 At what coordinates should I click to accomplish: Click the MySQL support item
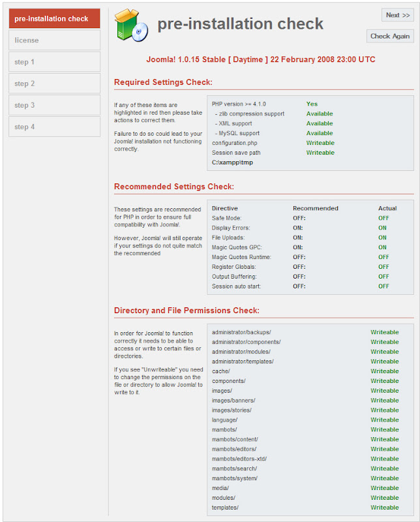click(237, 133)
